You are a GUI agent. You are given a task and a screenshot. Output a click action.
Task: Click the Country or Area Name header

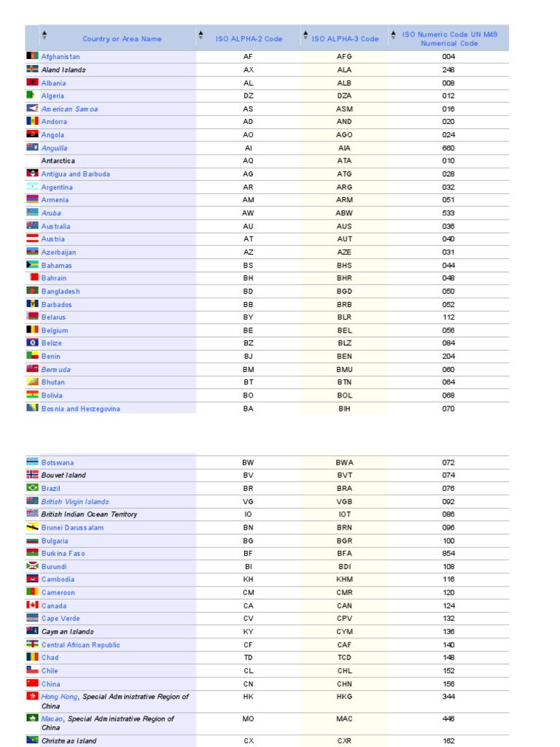coord(122,39)
